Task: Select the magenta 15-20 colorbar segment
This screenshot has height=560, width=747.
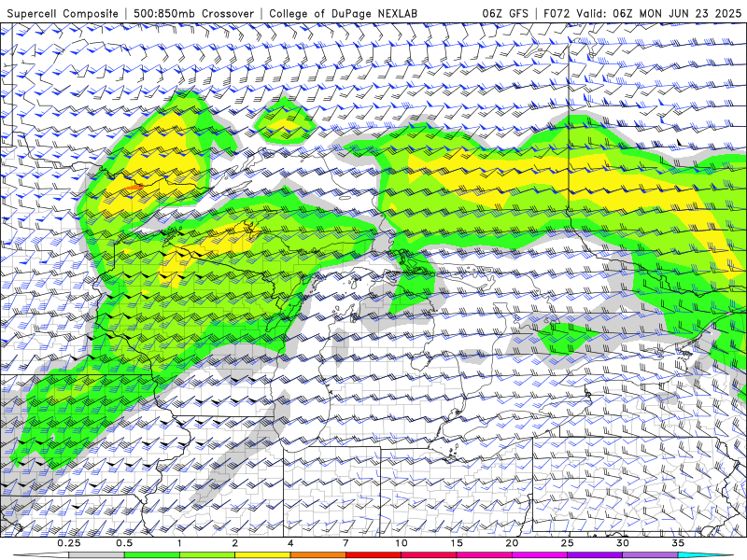Action: [484, 555]
